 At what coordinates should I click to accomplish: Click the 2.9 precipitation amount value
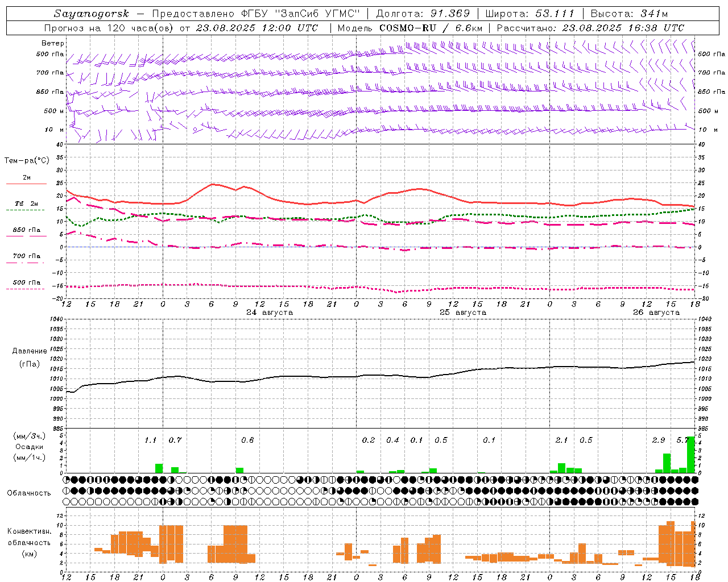click(x=659, y=440)
